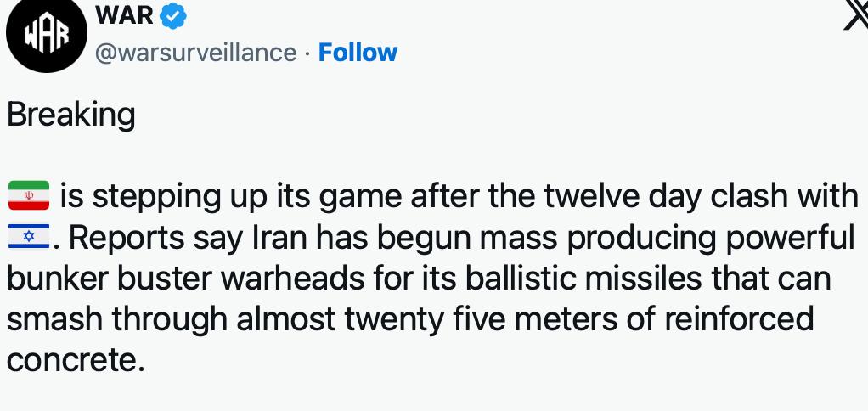Open the @warsurveillance handle link
This screenshot has height=411, width=868.
tap(195, 53)
